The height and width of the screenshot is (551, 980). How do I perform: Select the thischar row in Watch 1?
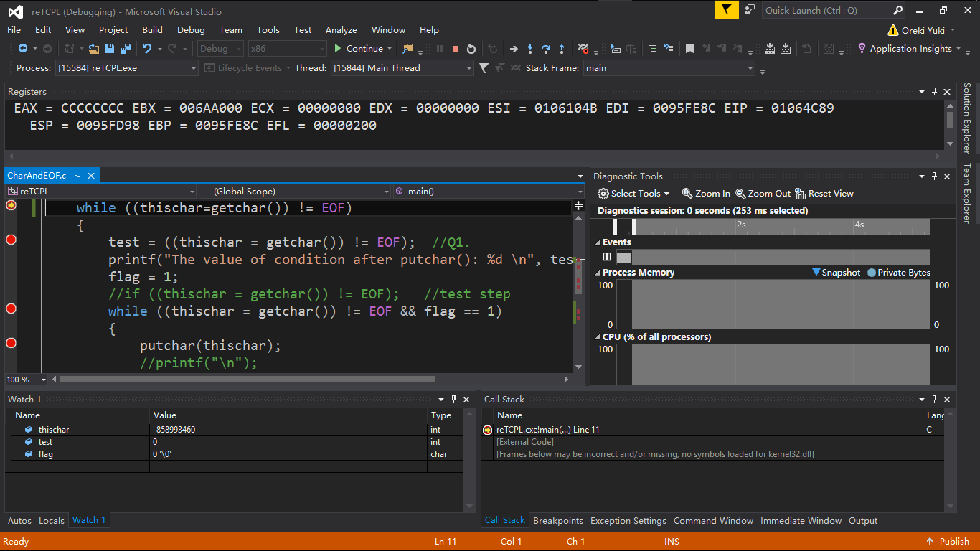pyautogui.click(x=237, y=430)
